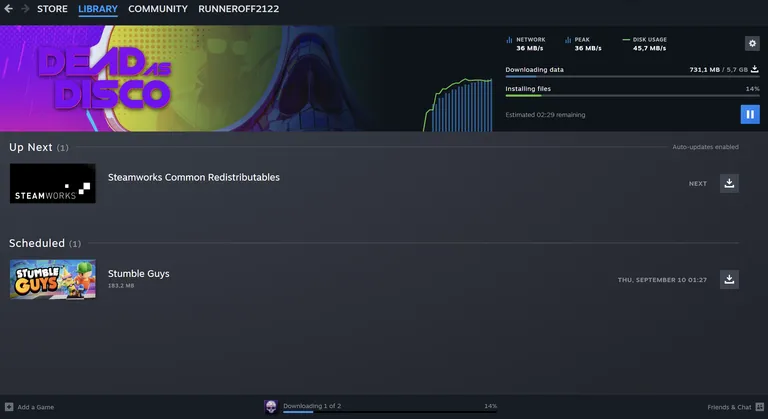Select the LIBRARY tab
The height and width of the screenshot is (419, 768).
coord(98,9)
